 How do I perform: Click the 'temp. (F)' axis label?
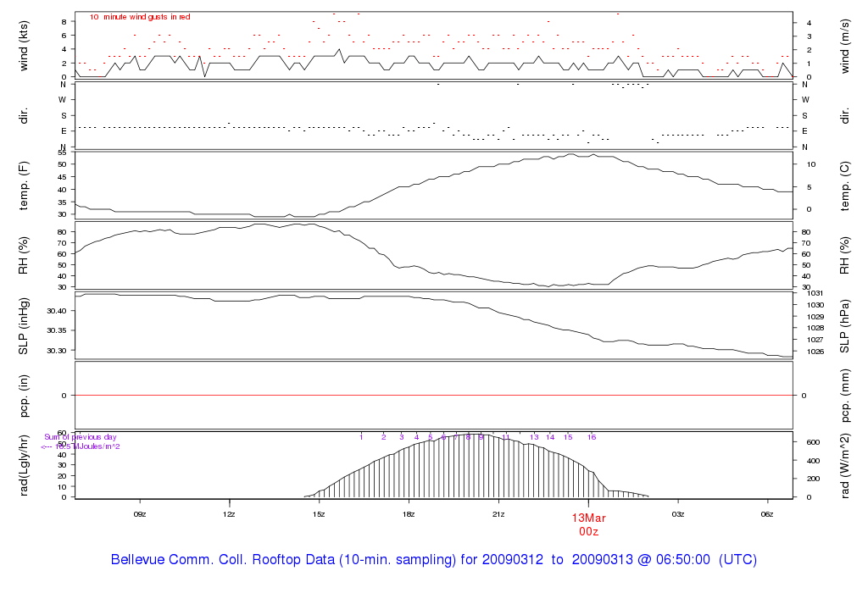click(24, 186)
